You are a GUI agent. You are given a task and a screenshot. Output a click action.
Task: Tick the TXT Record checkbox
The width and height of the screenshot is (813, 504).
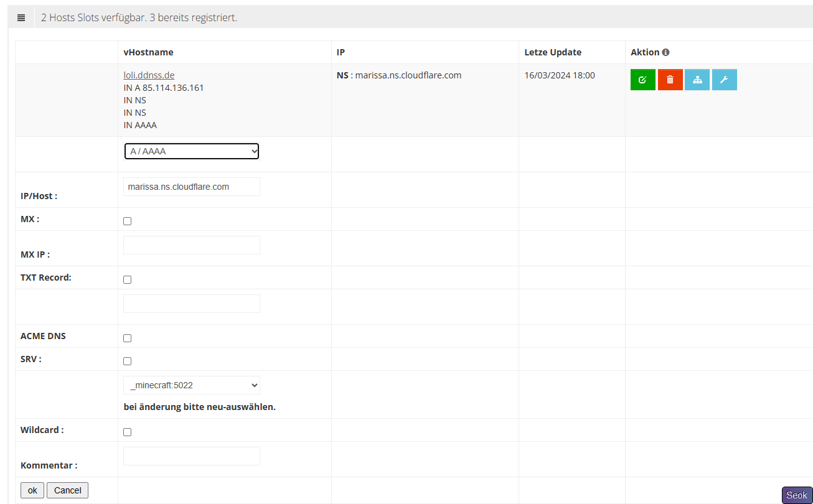coord(128,279)
